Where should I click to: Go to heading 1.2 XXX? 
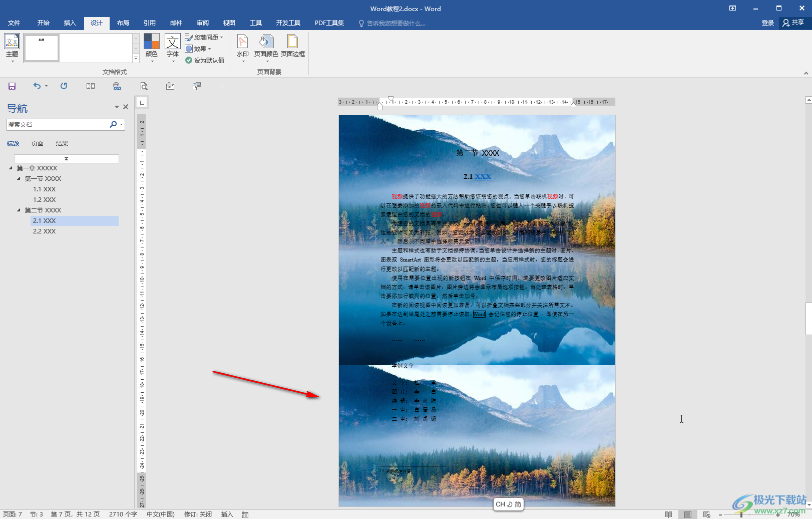(45, 200)
